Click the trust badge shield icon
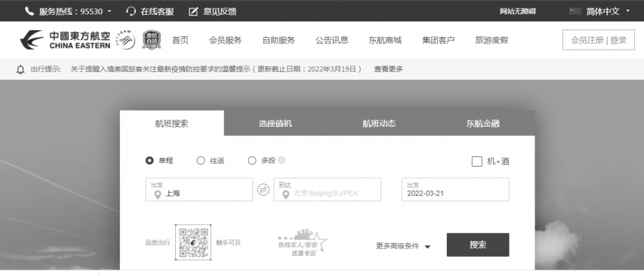The image size is (644, 276). coord(151,40)
